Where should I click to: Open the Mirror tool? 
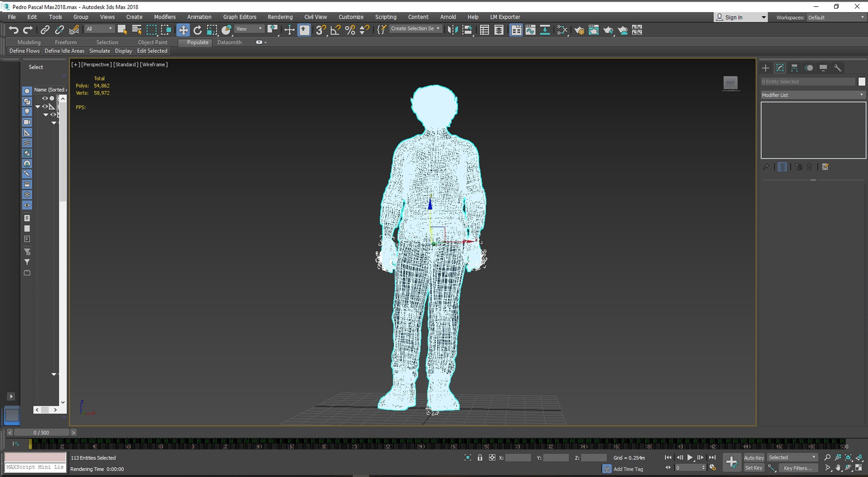tap(453, 30)
